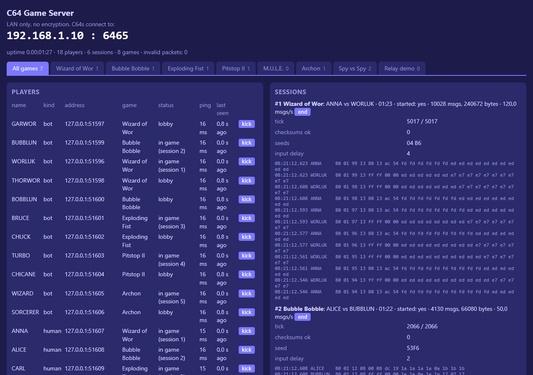Click session #1 input delay value 4

point(408,153)
